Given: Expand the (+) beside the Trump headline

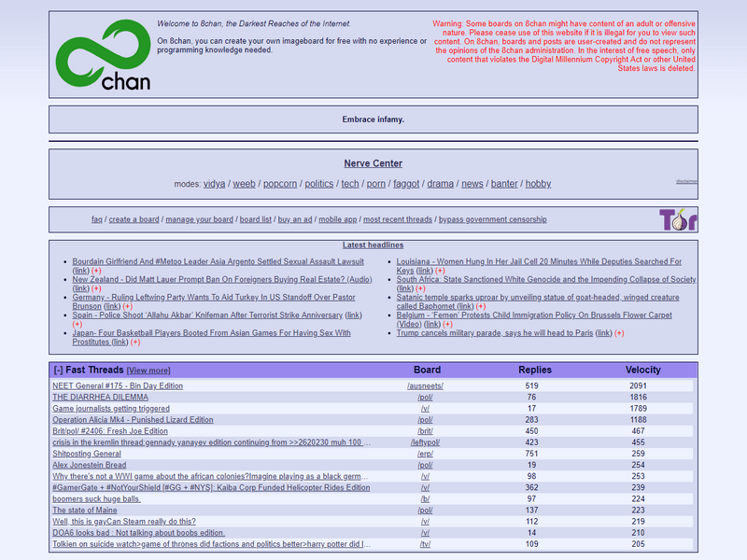Looking at the screenshot, I should click(x=619, y=333).
